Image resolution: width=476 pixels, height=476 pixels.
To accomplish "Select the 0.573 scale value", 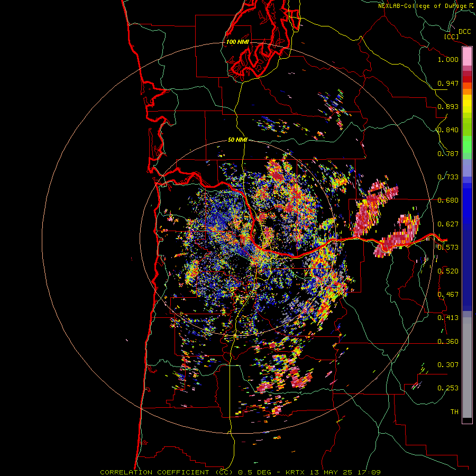I will (448, 248).
